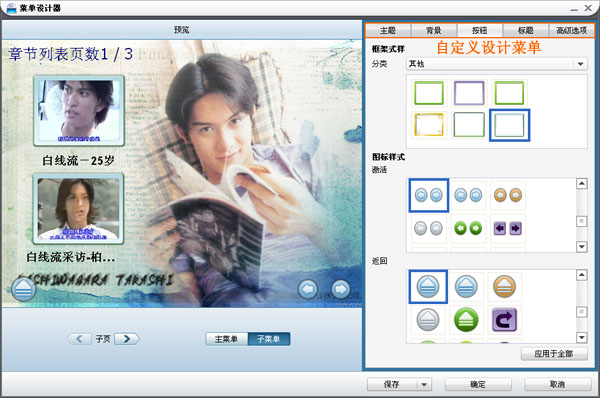The image size is (600, 398).
Task: Select the first chapter thumbnail 白线流－25岁
Action: pos(79,111)
